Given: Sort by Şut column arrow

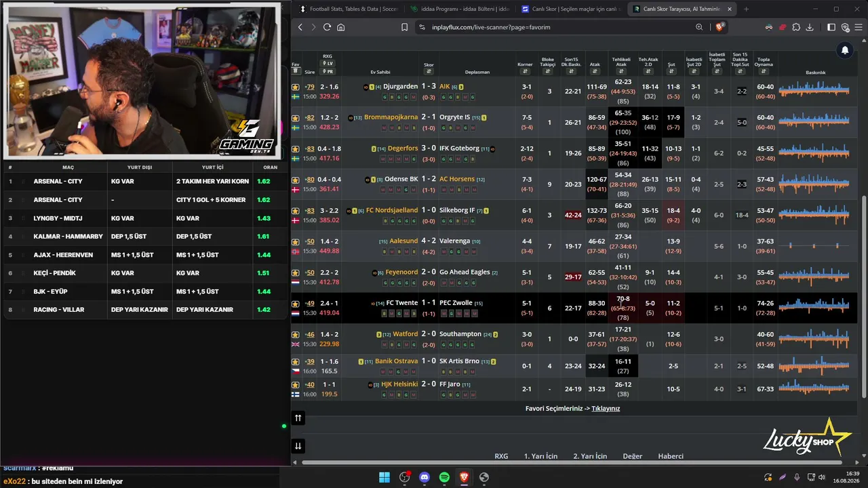Looking at the screenshot, I should [x=671, y=72].
